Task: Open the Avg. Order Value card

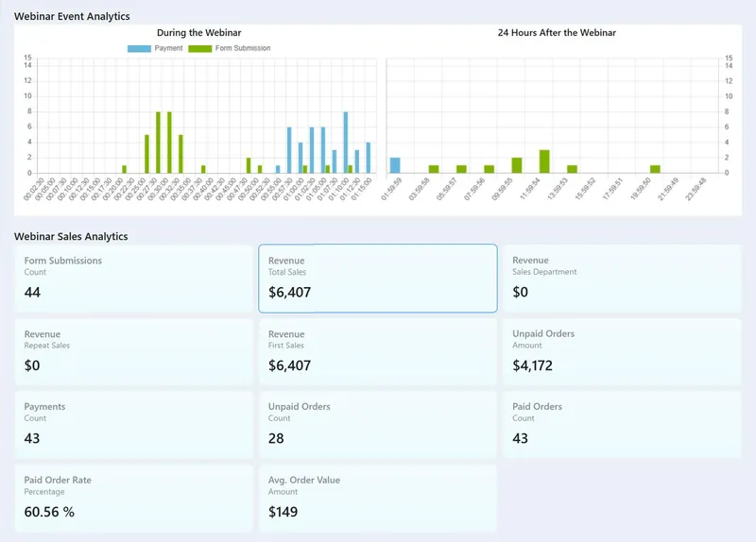Action: [378, 499]
